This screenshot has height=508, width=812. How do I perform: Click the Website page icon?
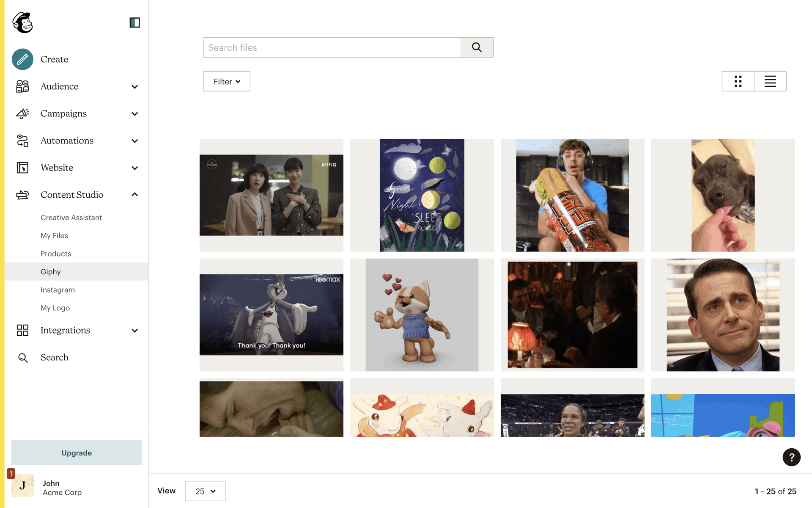(22, 168)
